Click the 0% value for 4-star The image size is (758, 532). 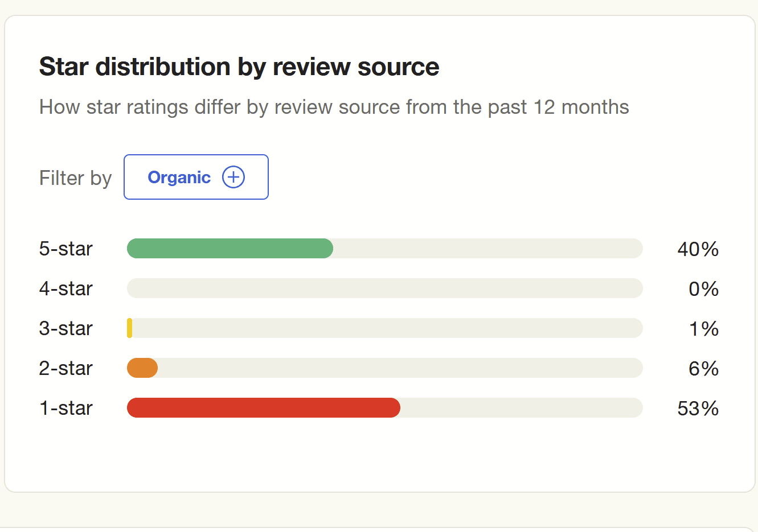[x=703, y=289]
